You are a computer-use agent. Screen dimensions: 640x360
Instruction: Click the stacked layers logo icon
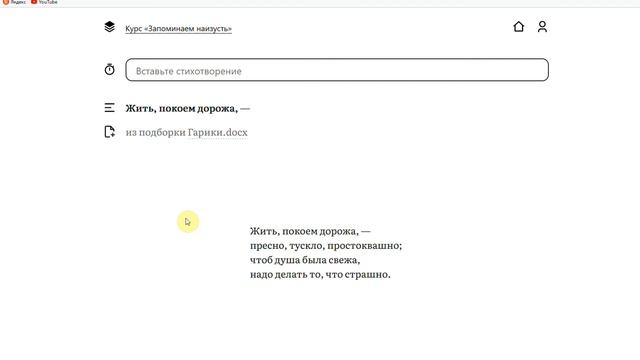109,27
